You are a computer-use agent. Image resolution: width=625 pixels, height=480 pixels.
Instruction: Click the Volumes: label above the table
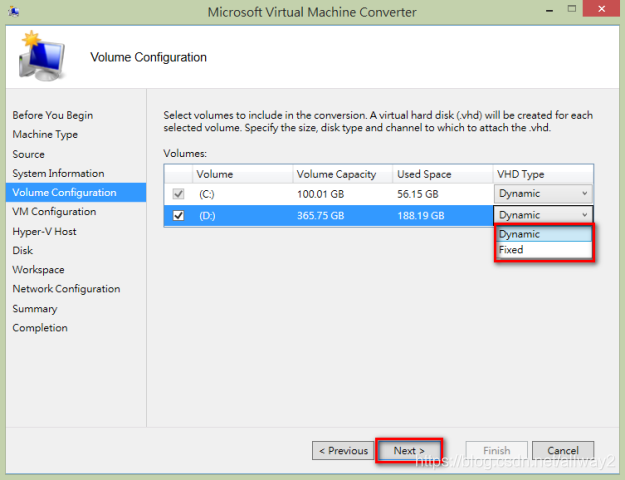coord(185,153)
